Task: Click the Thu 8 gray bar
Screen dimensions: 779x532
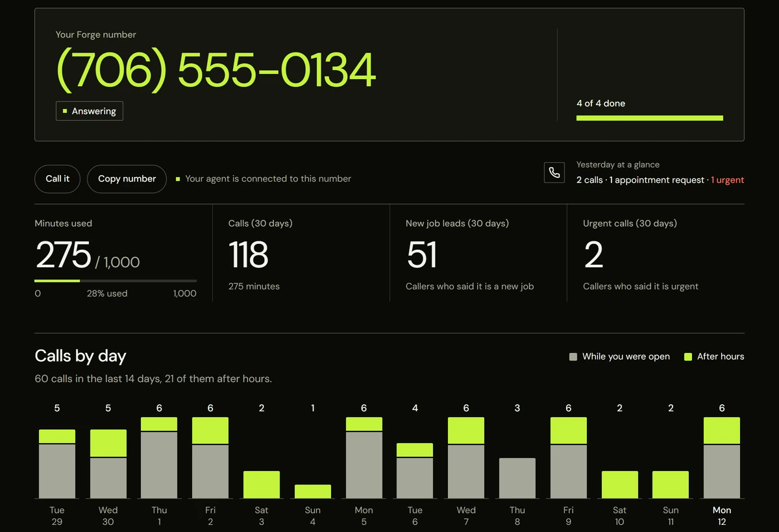Action: pos(517,478)
